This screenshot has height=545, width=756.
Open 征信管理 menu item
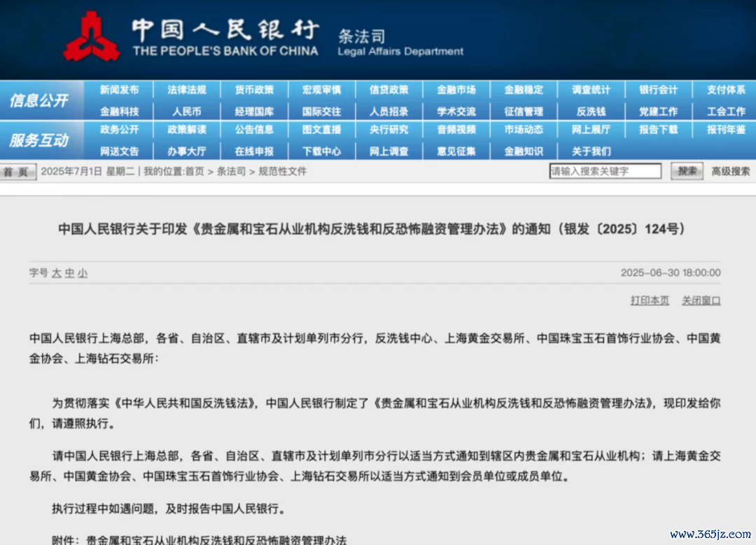[x=524, y=112]
